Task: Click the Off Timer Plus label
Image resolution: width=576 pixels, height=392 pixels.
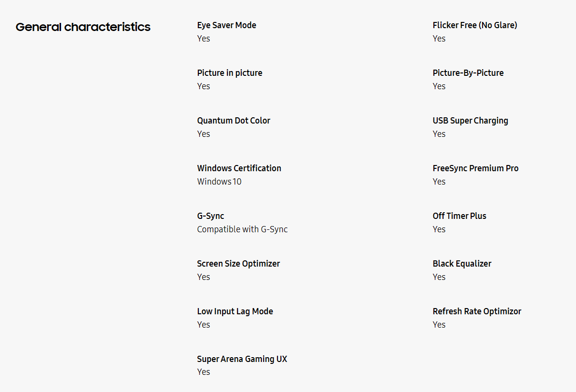Action: (459, 216)
